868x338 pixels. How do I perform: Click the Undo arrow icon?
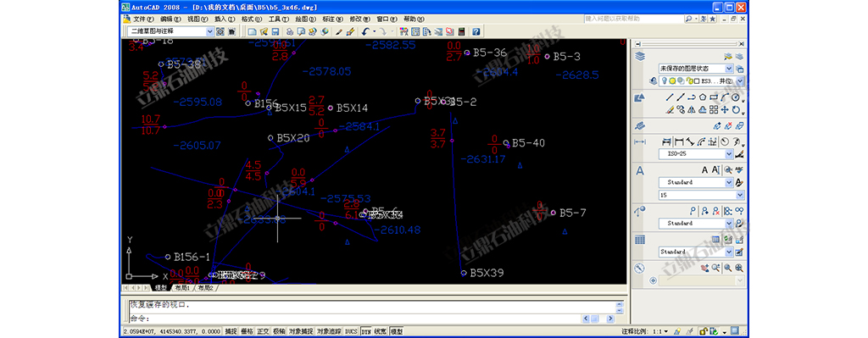365,31
